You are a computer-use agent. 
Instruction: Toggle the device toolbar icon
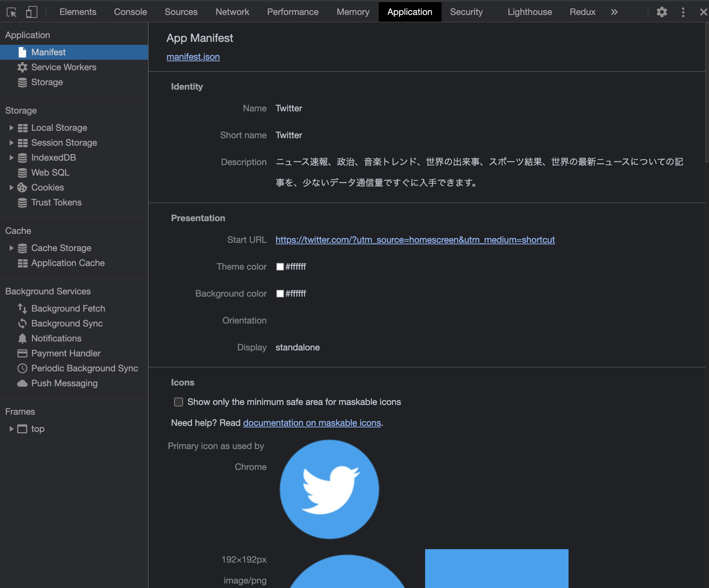[32, 12]
